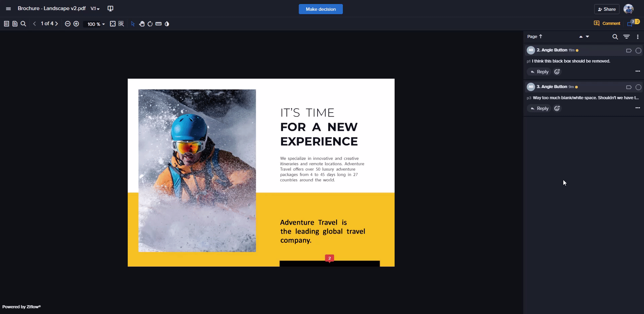Screen dimensions: 644x314
Task: Click the document search magnifier
Action: [x=23, y=24]
